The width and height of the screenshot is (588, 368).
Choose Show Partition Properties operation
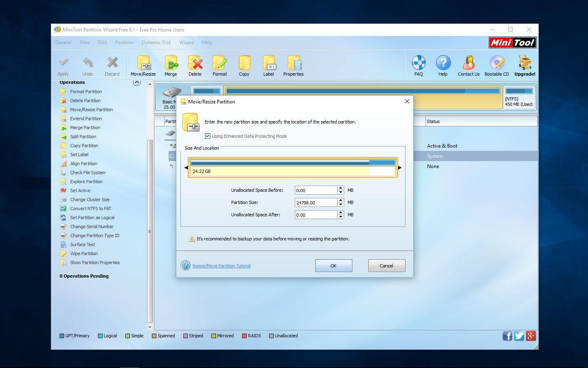pyautogui.click(x=95, y=263)
